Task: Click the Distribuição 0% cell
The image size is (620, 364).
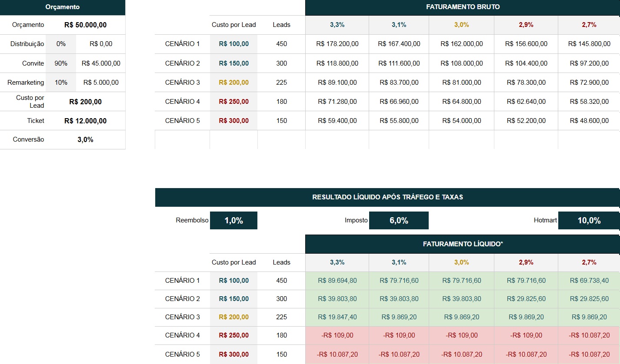Action: click(61, 44)
